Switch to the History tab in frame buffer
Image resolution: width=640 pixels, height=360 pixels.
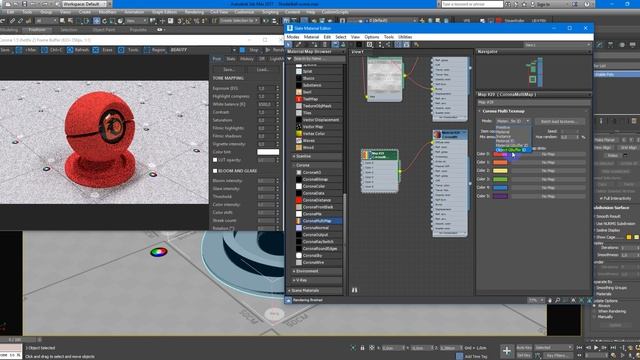pyautogui.click(x=247, y=59)
